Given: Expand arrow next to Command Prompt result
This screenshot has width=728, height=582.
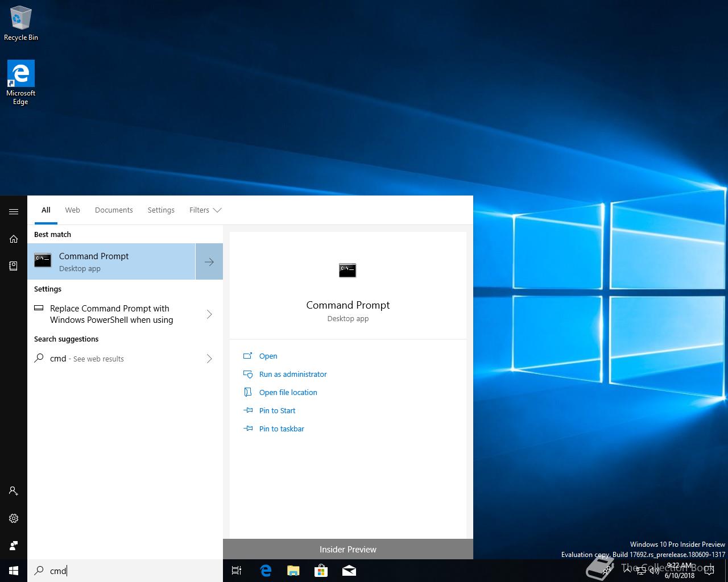Looking at the screenshot, I should (209, 261).
